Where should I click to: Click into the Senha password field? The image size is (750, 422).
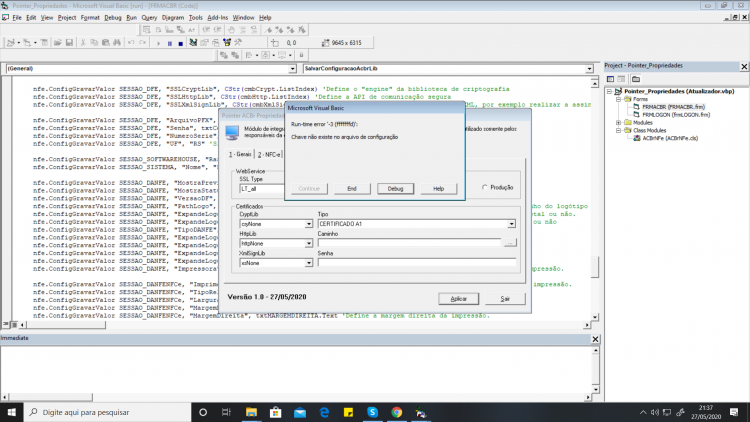click(417, 263)
